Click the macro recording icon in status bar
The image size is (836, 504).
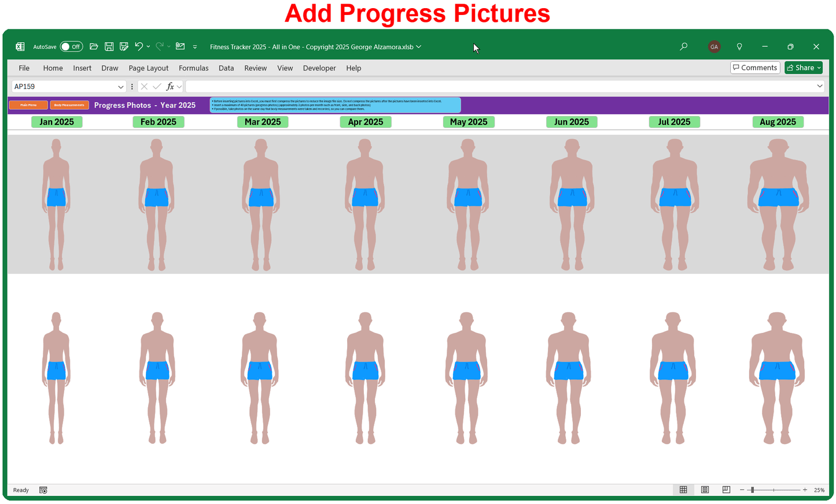[43, 490]
